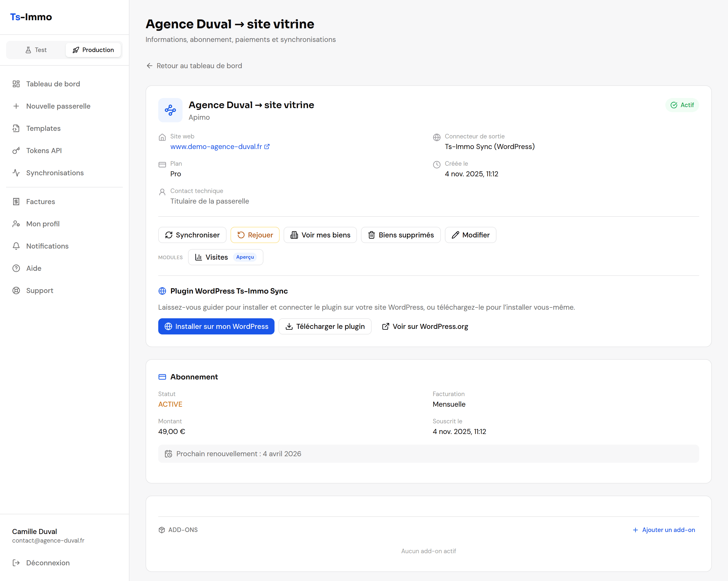Click the back arrow icon near Retour
The width and height of the screenshot is (728, 581).
(x=150, y=66)
